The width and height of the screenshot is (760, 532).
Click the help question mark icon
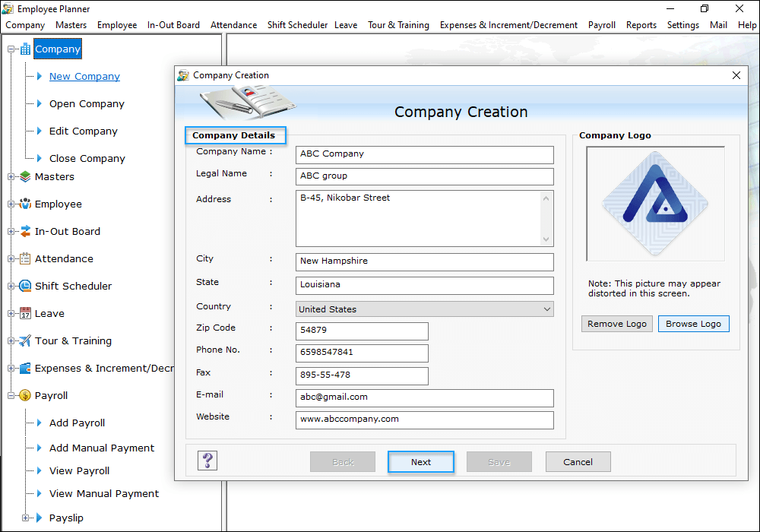click(207, 461)
